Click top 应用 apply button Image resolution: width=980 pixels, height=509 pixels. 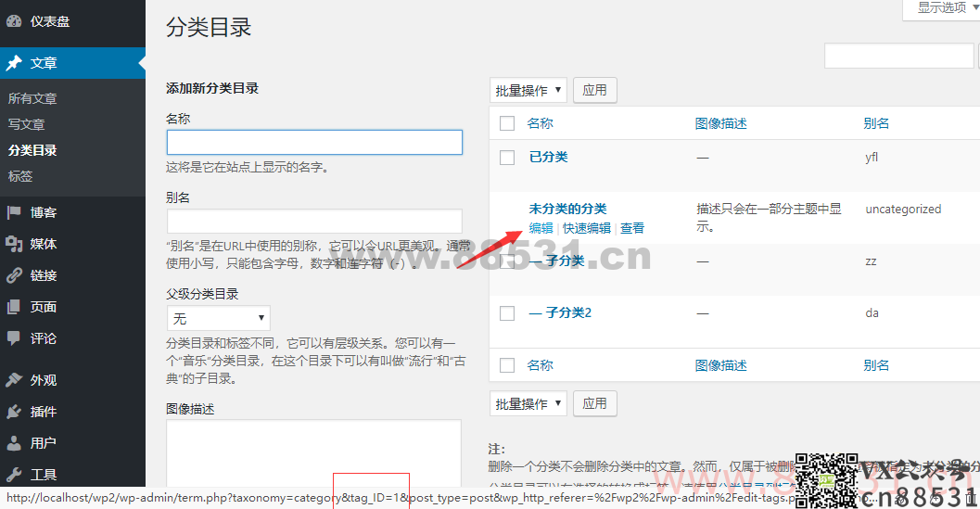595,91
